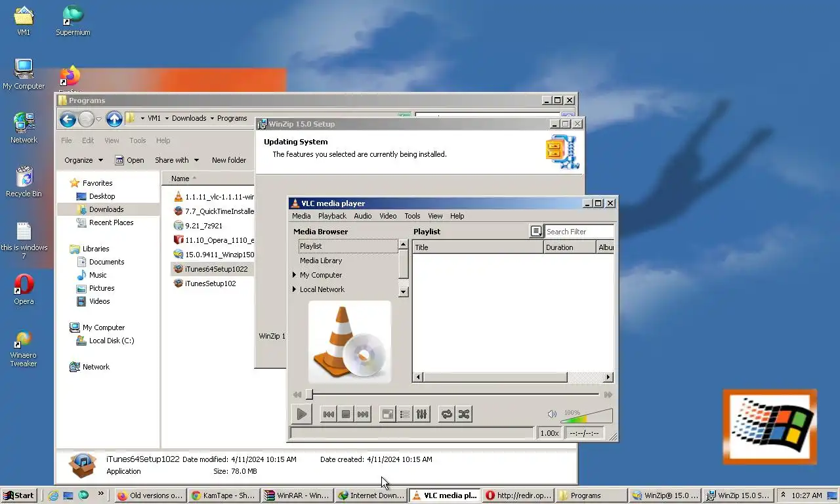Select Local Disk (C:) in navigation pane

point(112,341)
